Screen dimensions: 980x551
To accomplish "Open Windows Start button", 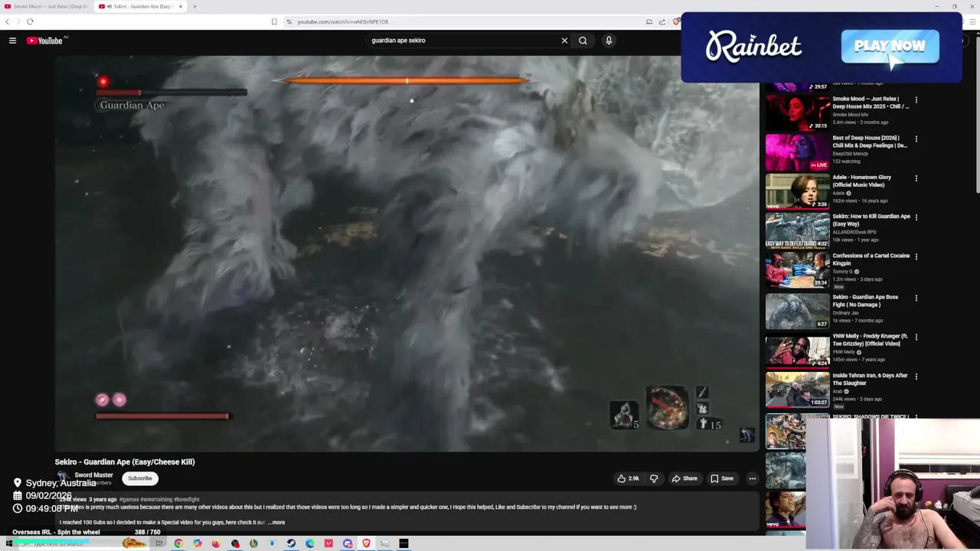I will [x=8, y=543].
